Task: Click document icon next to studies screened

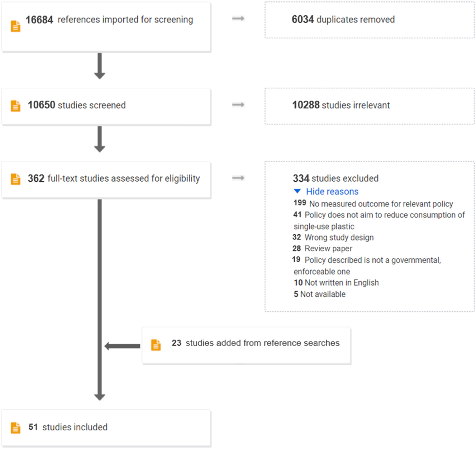Action: (15, 106)
